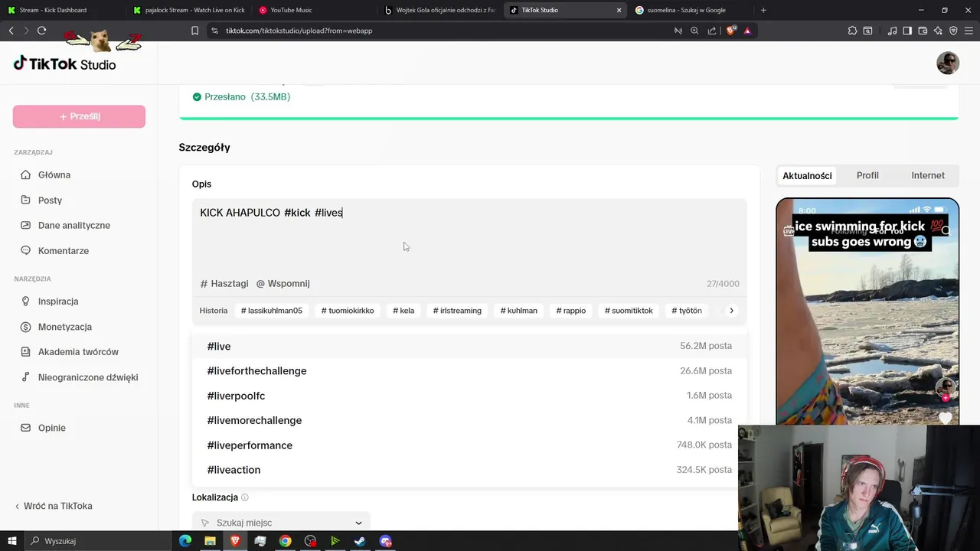This screenshot has height=551, width=980.
Task: Switch to Stream - Kick Dashboard tab
Action: tap(61, 10)
